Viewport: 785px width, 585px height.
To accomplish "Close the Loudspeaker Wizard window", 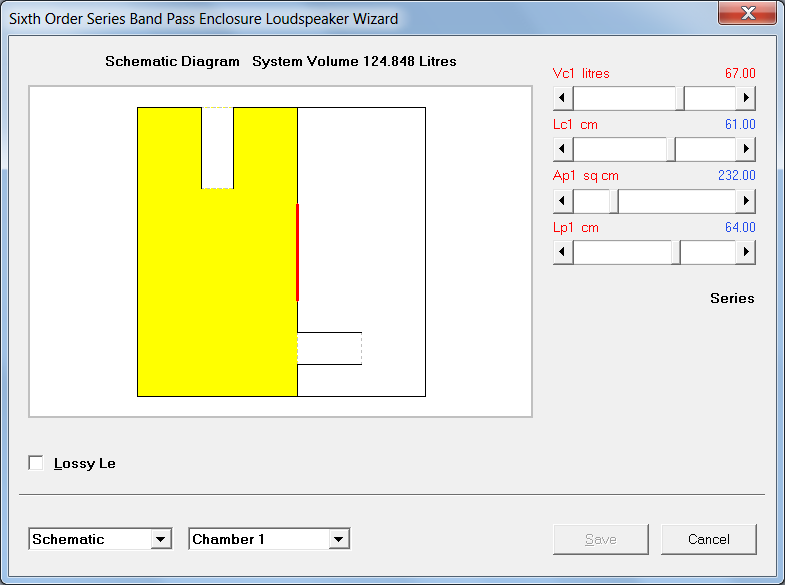I will (747, 13).
